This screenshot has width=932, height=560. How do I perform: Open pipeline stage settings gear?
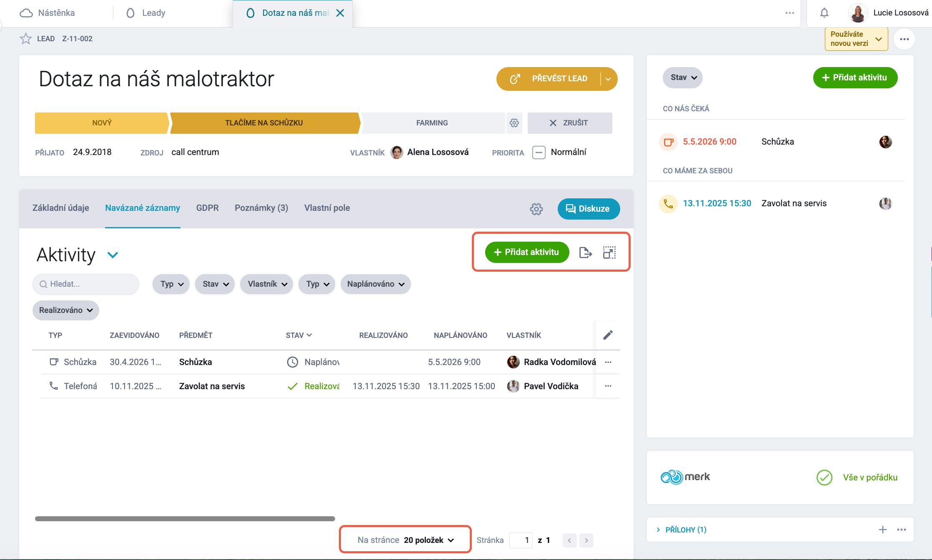pos(514,123)
